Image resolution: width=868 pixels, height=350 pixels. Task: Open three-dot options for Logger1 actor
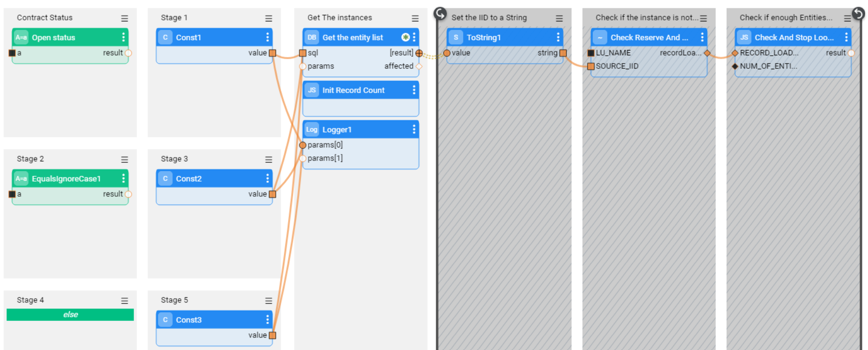414,129
